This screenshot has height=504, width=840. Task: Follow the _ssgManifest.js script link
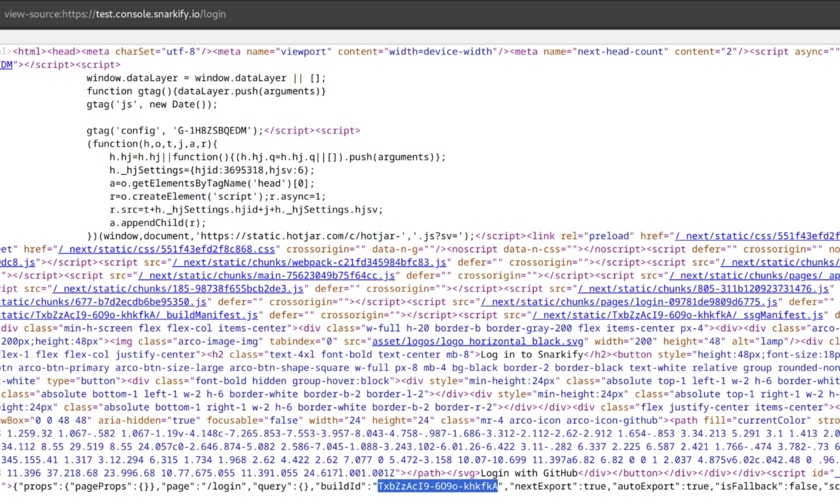pos(676,314)
